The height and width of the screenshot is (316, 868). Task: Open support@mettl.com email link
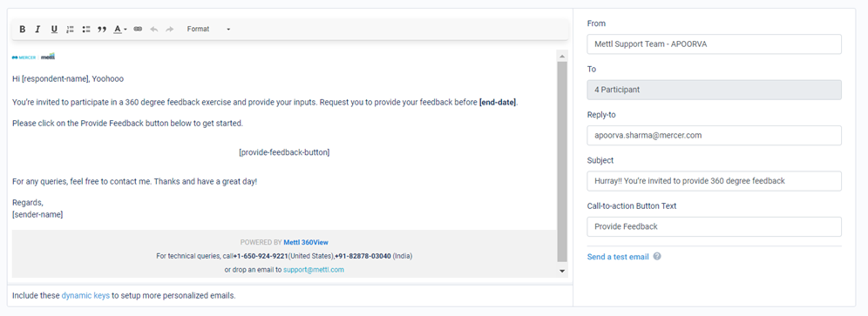pos(314,270)
